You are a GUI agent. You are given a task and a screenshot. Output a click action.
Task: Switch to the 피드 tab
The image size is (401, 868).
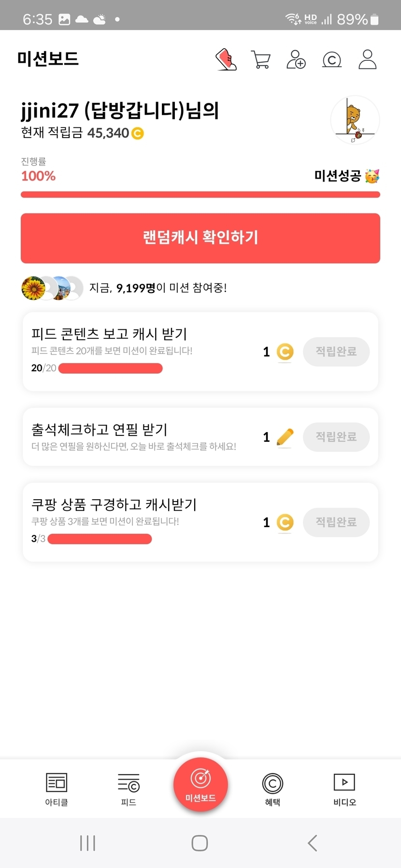(x=129, y=789)
